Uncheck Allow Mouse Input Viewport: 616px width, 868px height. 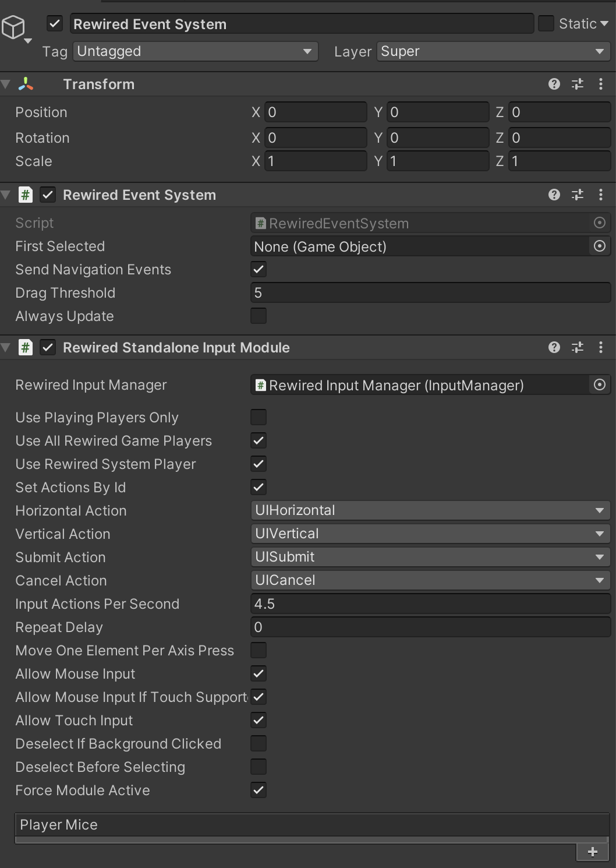tap(259, 673)
